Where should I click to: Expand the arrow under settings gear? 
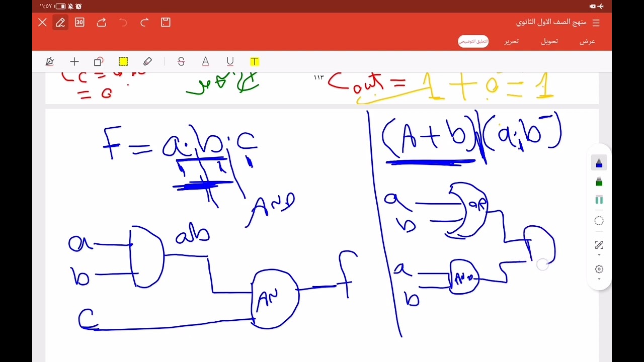point(599,279)
